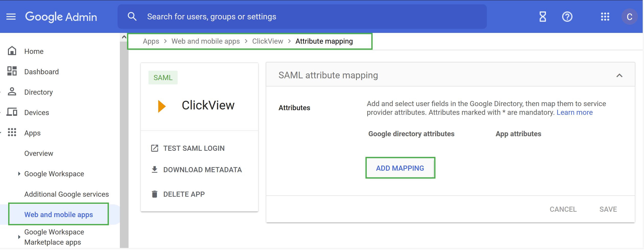Viewport: 644px width, 250px height.
Task: Select Web and mobile apps
Action: [59, 215]
